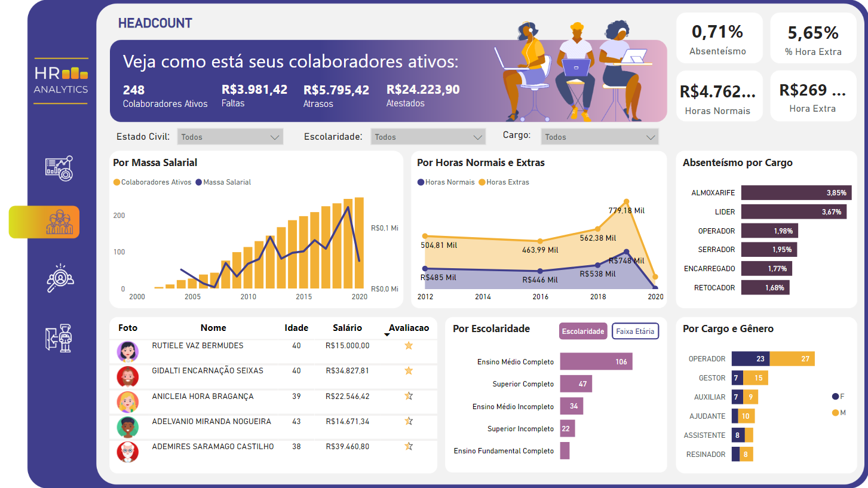Image resolution: width=868 pixels, height=488 pixels.
Task: Click Rutiele Vaz Bermudes avatar photo
Action: coord(127,352)
